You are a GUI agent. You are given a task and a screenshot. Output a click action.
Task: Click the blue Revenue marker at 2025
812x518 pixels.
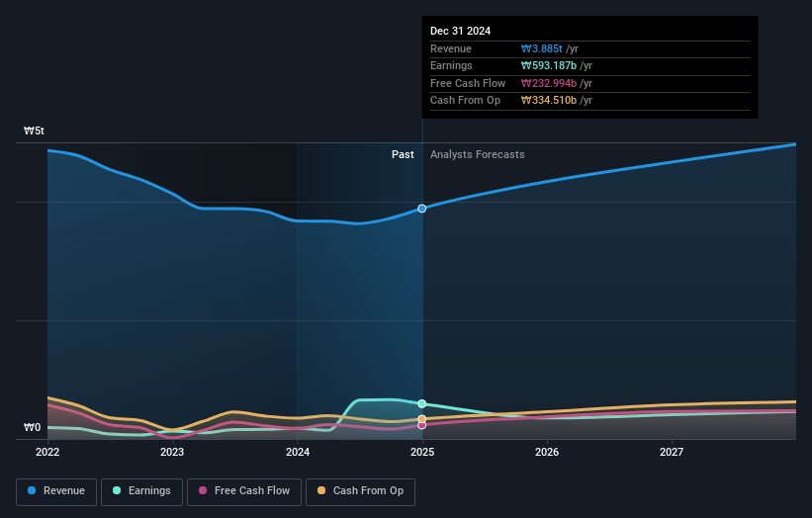coord(422,209)
